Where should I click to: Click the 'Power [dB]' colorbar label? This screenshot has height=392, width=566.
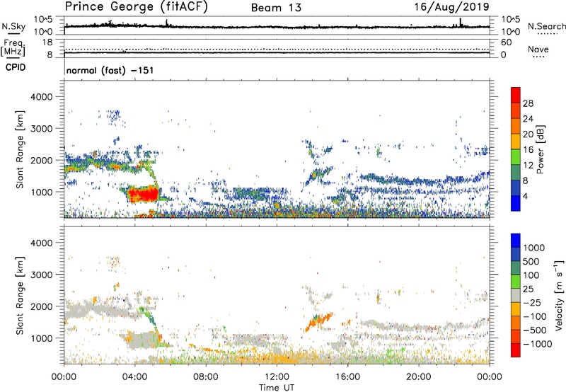click(541, 149)
